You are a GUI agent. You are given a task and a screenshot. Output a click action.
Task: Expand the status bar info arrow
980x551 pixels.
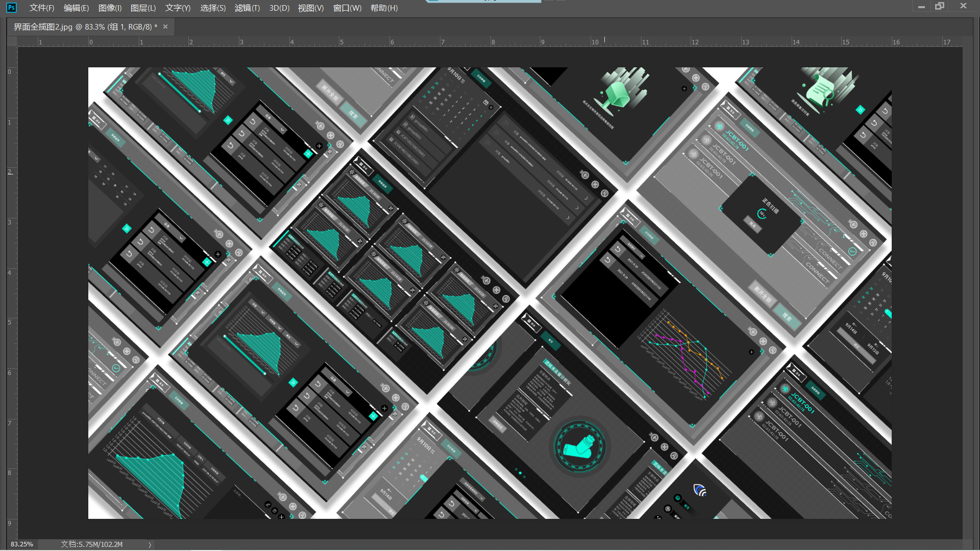[150, 544]
